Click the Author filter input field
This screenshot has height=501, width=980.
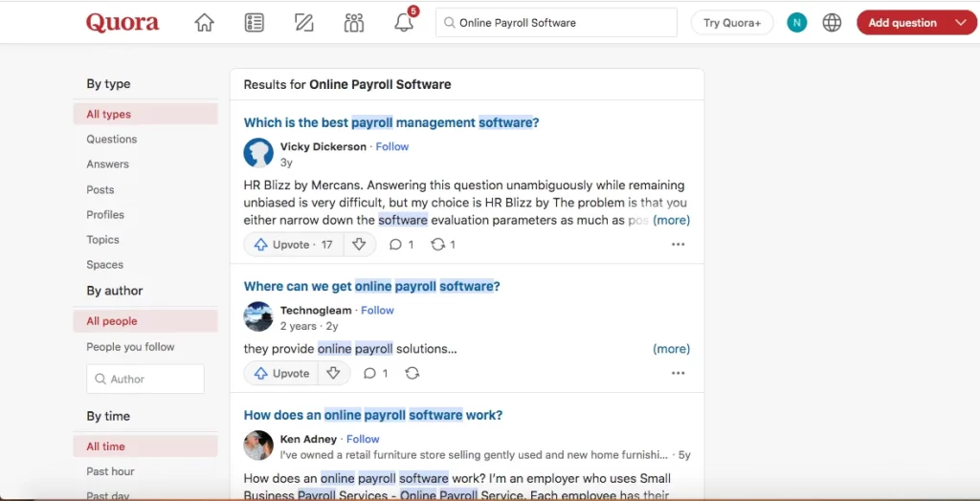click(145, 380)
